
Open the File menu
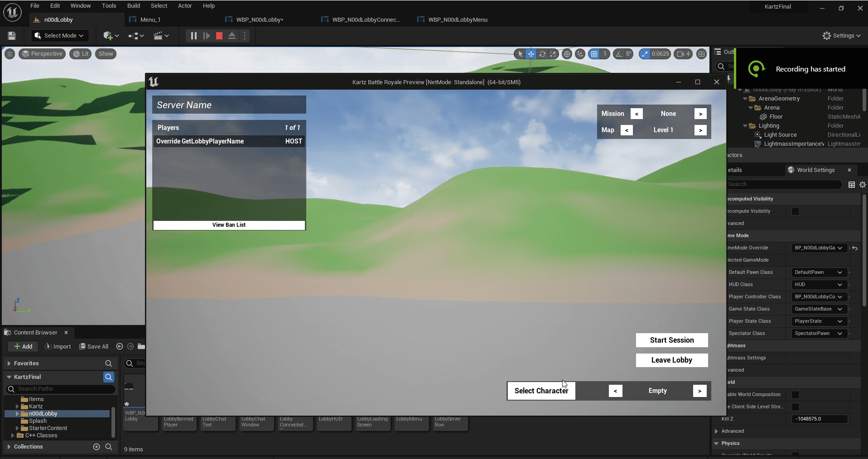click(35, 6)
